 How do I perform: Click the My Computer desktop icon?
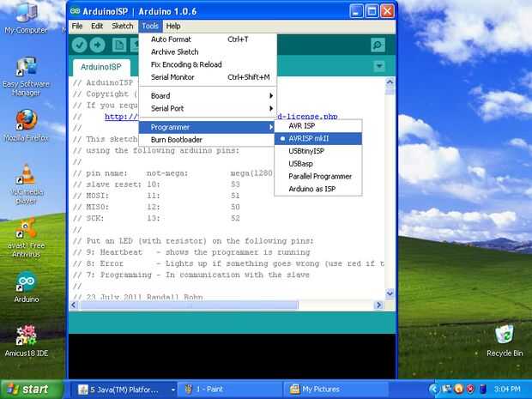click(26, 19)
